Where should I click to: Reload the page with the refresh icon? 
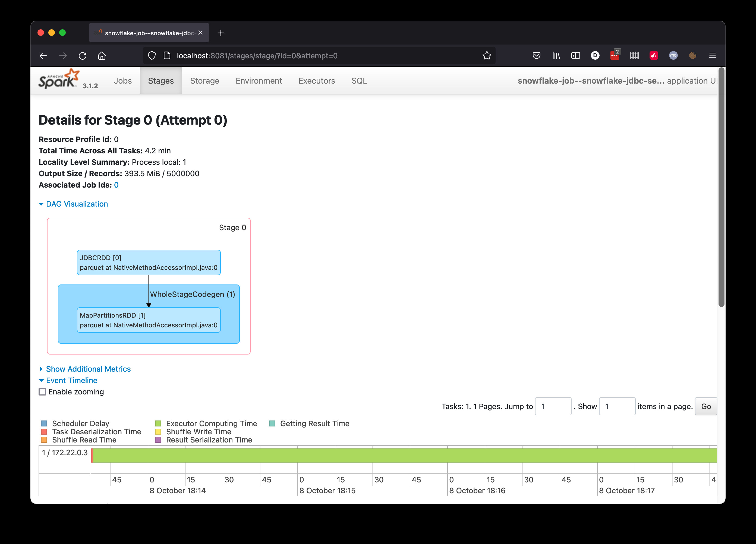click(82, 56)
